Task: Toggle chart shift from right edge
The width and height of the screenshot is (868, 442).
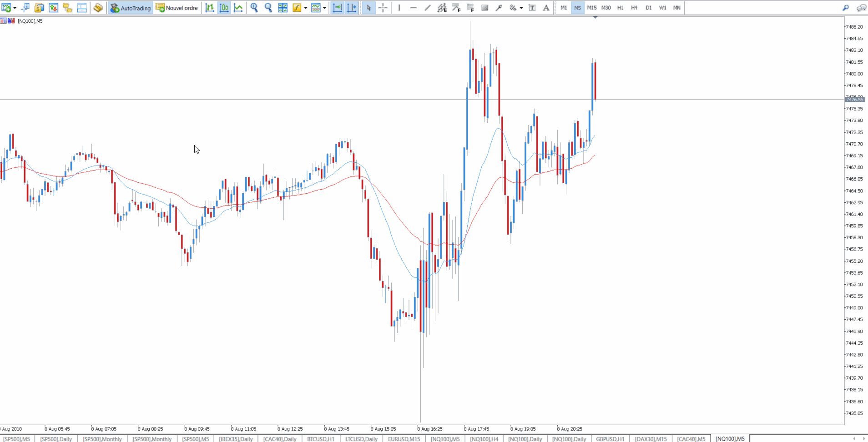Action: pyautogui.click(x=352, y=8)
